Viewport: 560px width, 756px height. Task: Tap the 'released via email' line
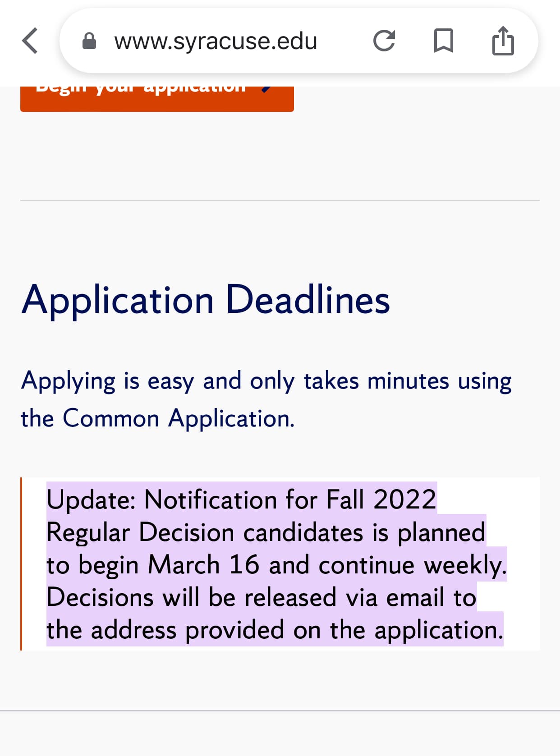click(x=316, y=597)
